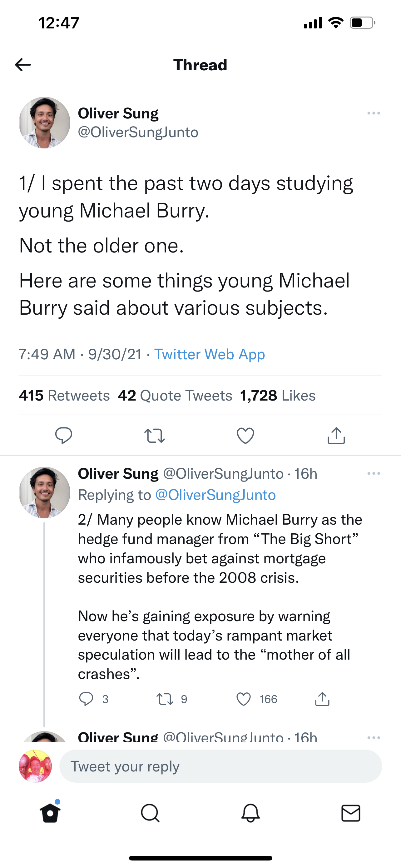This screenshot has height=868, width=401.
Task: Open the @OliverSungJunto mention link in reply
Action: coord(215,495)
